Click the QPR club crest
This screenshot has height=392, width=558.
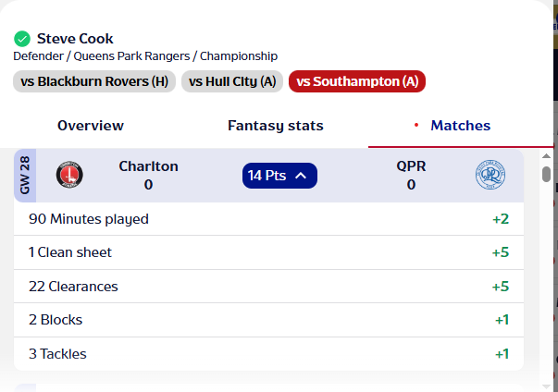click(x=490, y=175)
